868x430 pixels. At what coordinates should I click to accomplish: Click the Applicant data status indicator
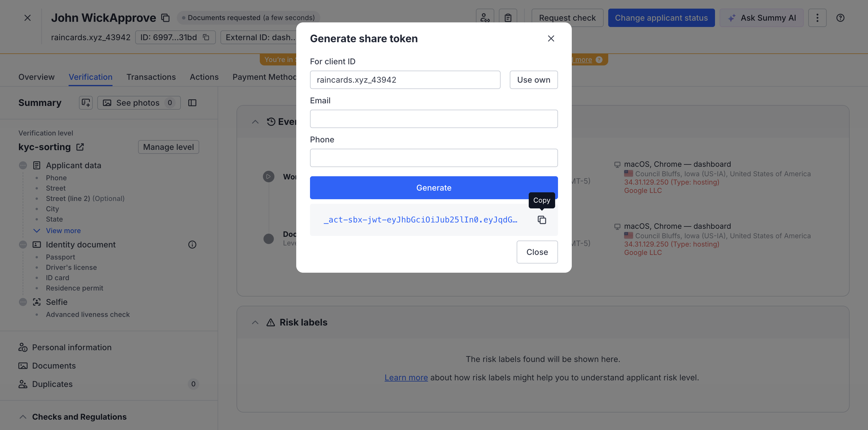[x=23, y=165]
